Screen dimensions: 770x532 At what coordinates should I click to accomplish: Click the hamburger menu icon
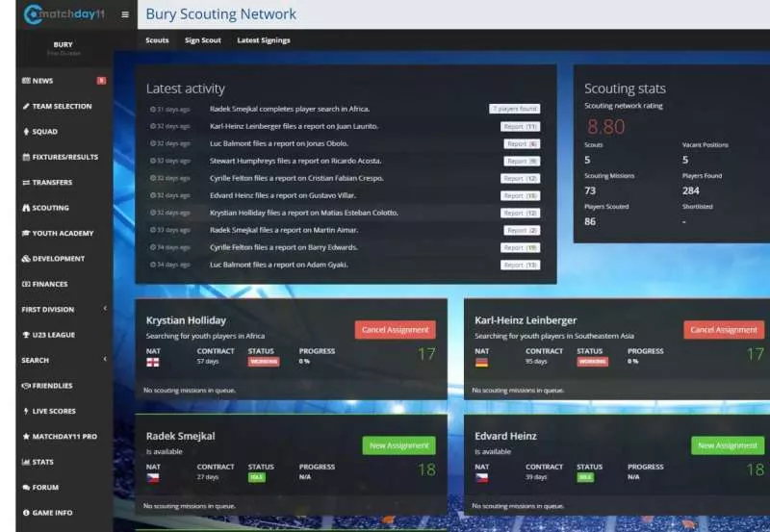point(125,14)
